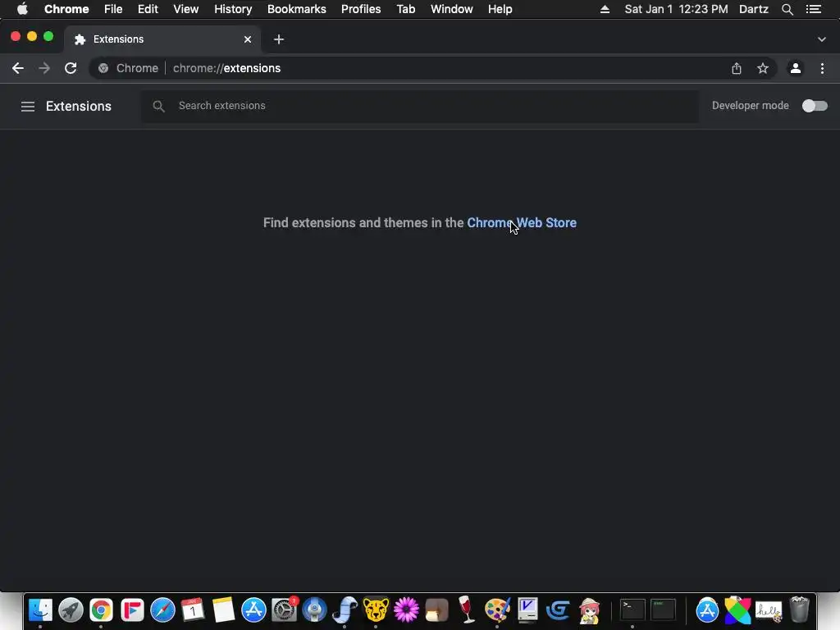This screenshot has width=840, height=630.
Task: Click the Chrome site info icon in address bar
Action: click(x=103, y=69)
